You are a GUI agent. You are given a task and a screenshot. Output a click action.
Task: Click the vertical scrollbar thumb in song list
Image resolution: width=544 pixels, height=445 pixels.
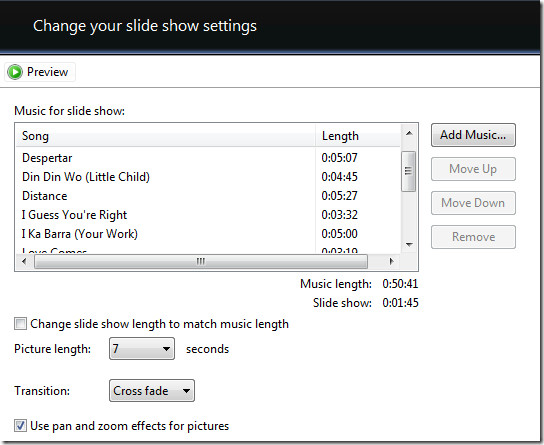[x=409, y=171]
